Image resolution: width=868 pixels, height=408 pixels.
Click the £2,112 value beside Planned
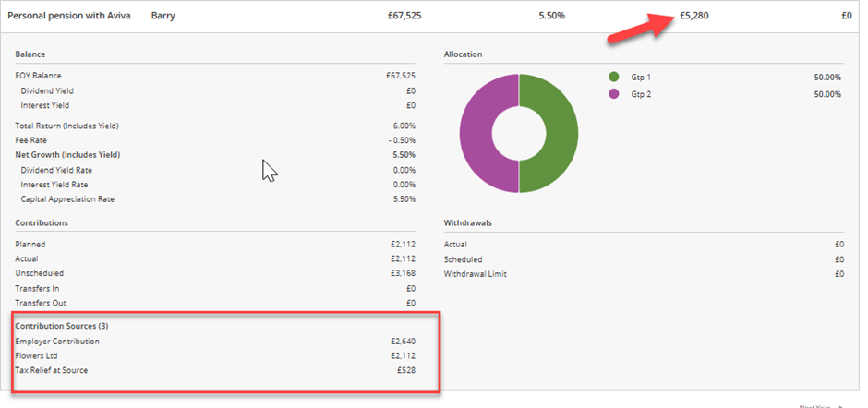[403, 244]
